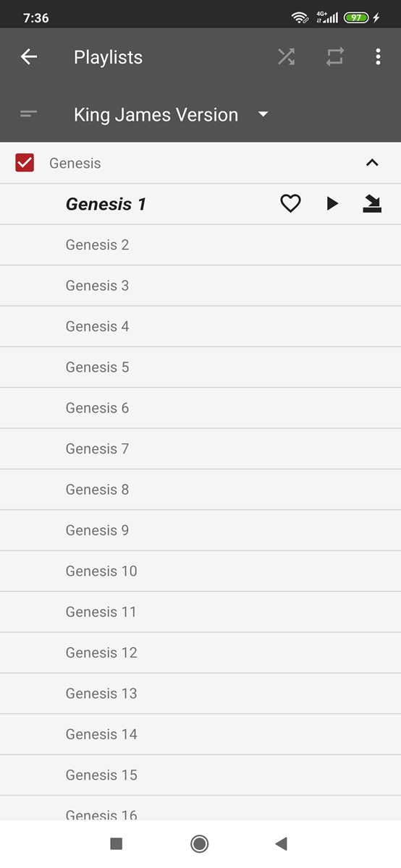
Task: Tap the back arrow in Playlists header
Action: (x=29, y=57)
